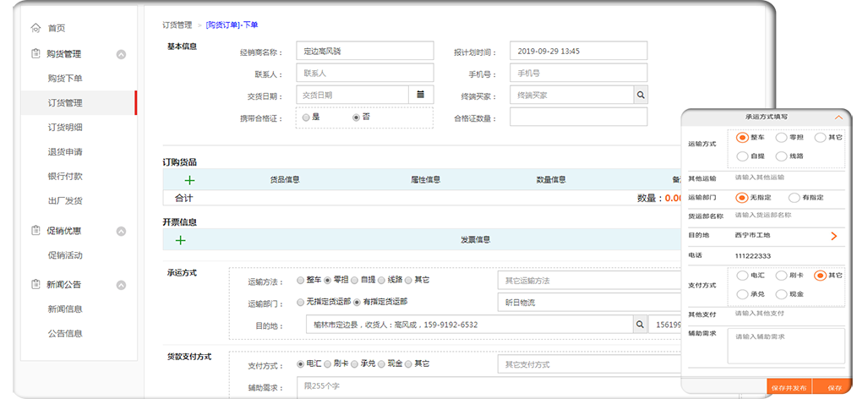The image size is (868, 399).
Task: Choose 整车 in web form 运输方法
Action: (300, 280)
